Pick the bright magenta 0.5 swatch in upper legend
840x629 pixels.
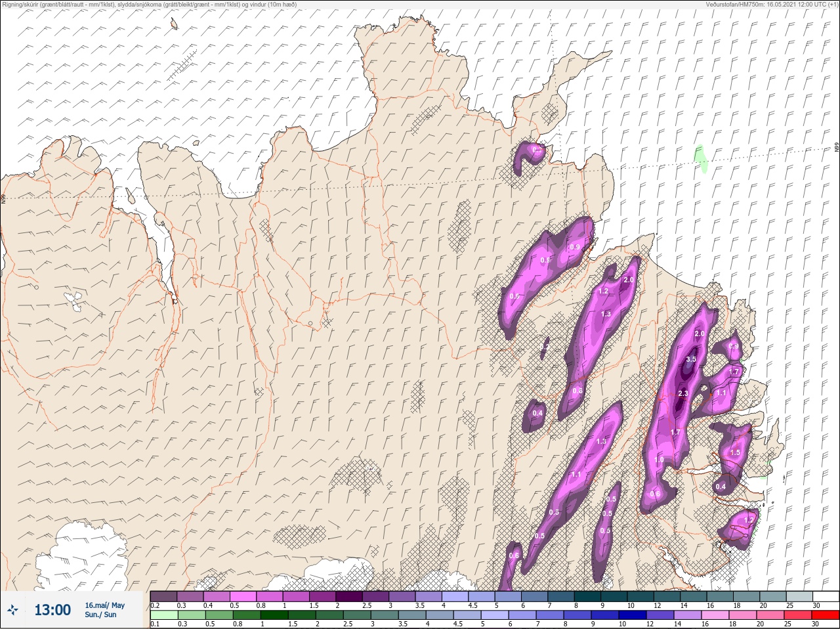coord(243,596)
